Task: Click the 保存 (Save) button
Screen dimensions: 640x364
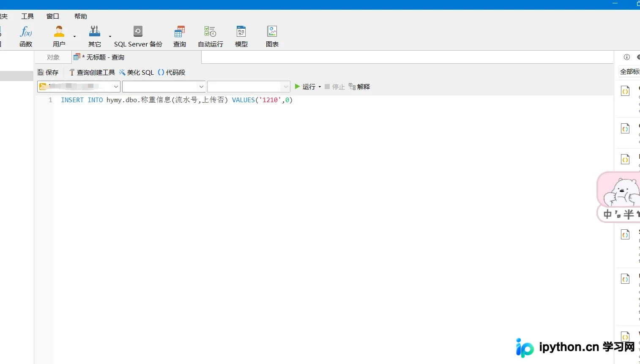Action: (x=48, y=73)
